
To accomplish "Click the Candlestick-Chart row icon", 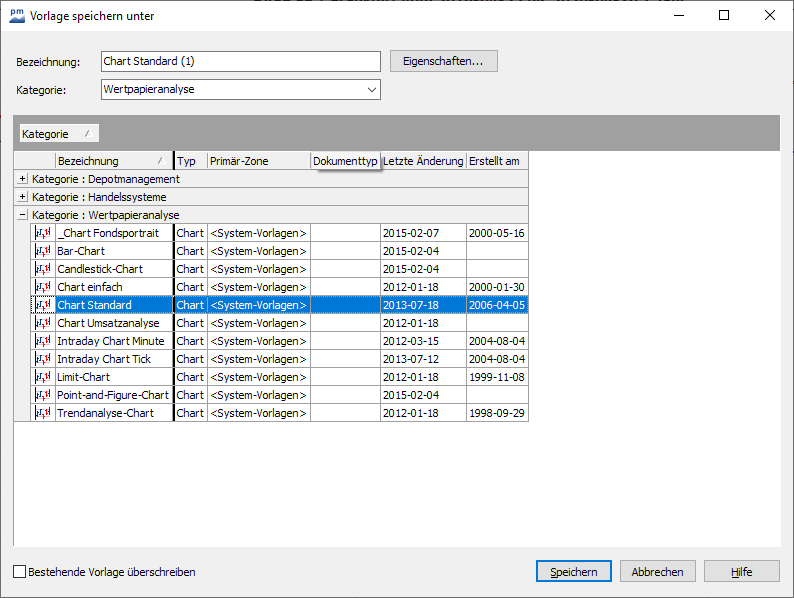I will [43, 269].
